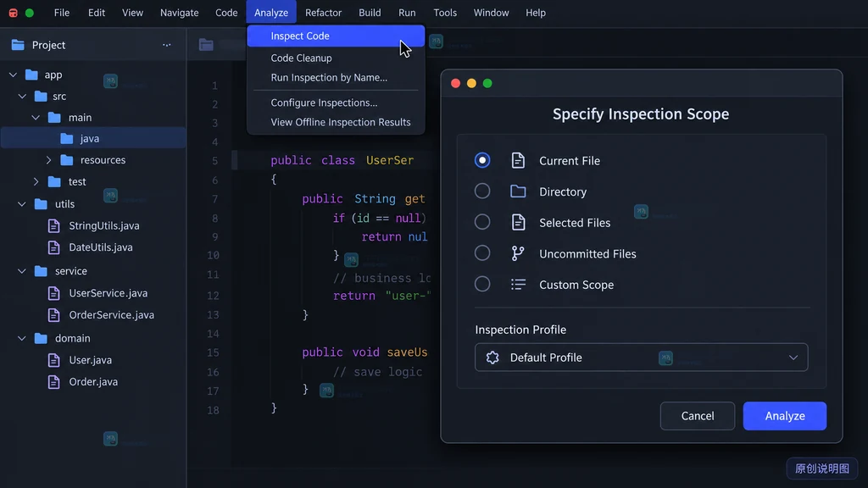Select the Directory radio button
868x488 pixels.
click(482, 191)
